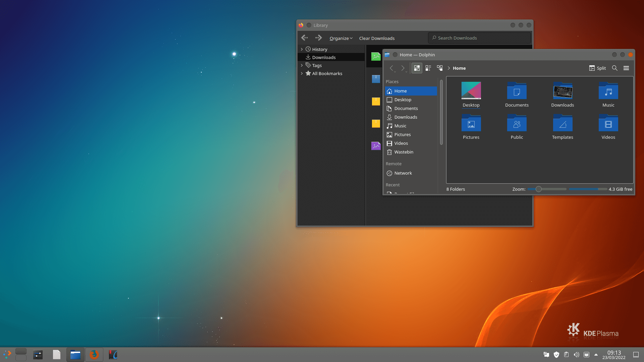Switch Dolphin to details view mode

pos(428,68)
